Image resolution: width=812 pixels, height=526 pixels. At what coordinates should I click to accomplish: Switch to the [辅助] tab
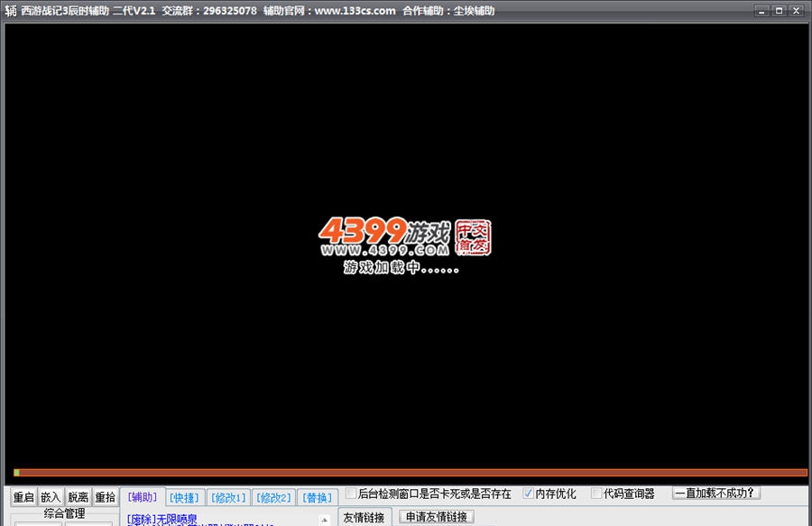pos(141,496)
